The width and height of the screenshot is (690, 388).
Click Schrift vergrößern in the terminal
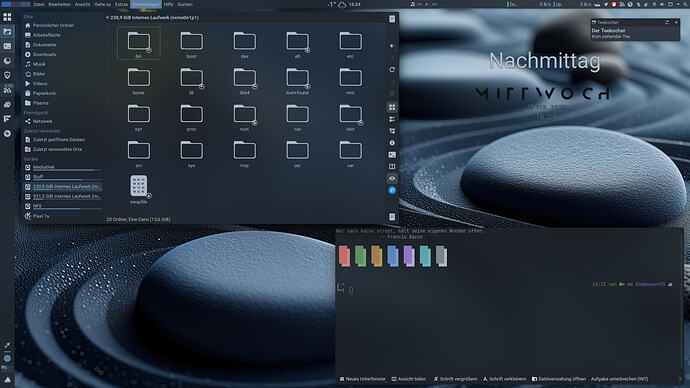[455, 379]
